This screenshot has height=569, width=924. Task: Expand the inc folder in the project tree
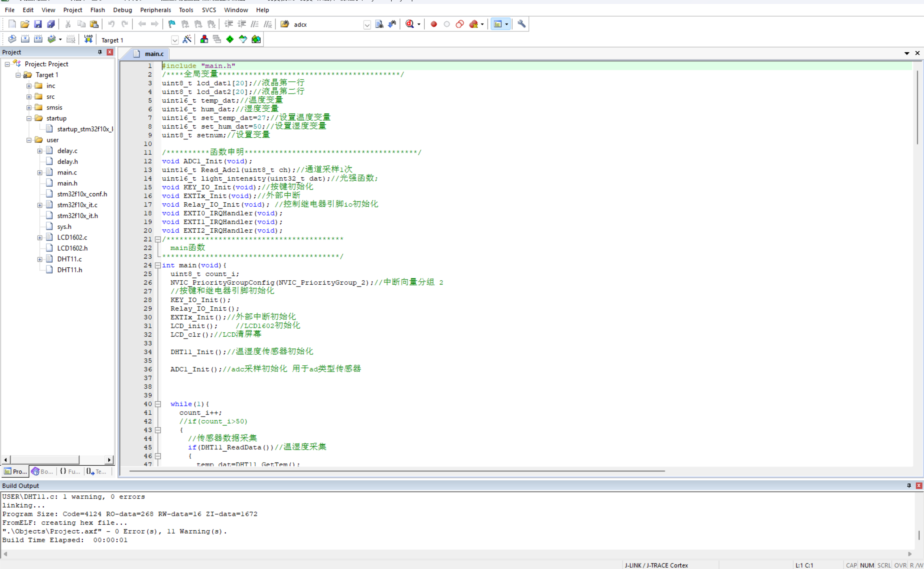[x=29, y=86]
